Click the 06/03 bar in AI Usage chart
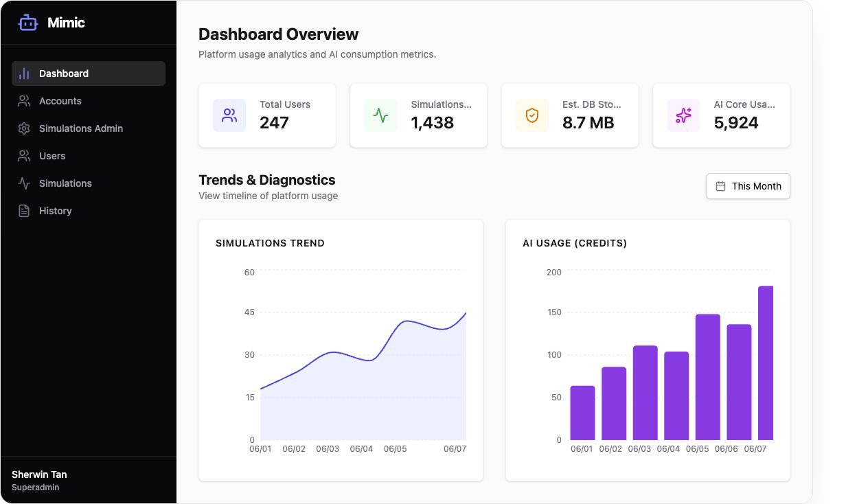The width and height of the screenshot is (846, 504). pyautogui.click(x=645, y=393)
